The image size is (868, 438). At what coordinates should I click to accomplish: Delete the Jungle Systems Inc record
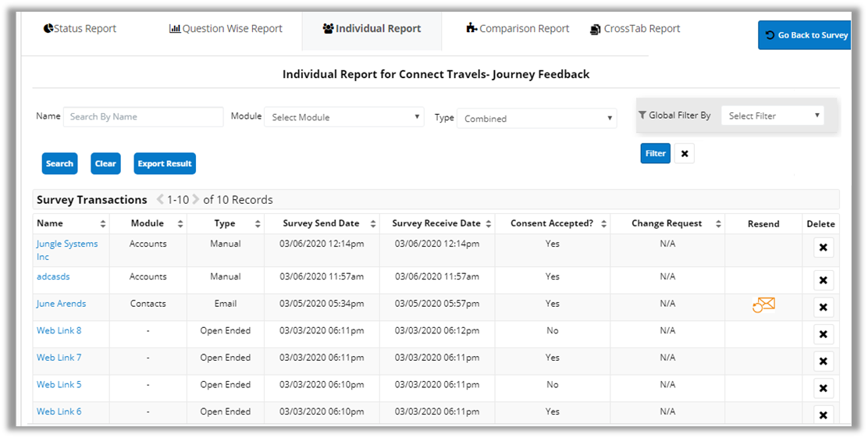point(823,248)
